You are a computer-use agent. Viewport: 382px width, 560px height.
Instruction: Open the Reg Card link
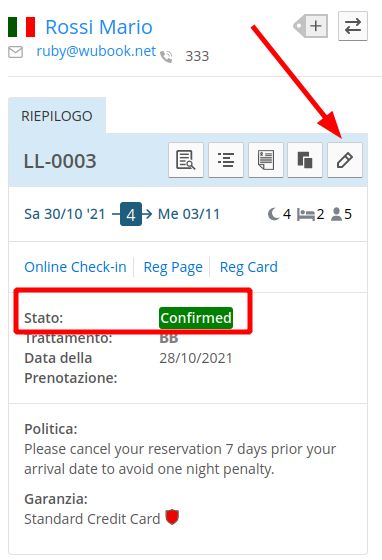point(249,267)
